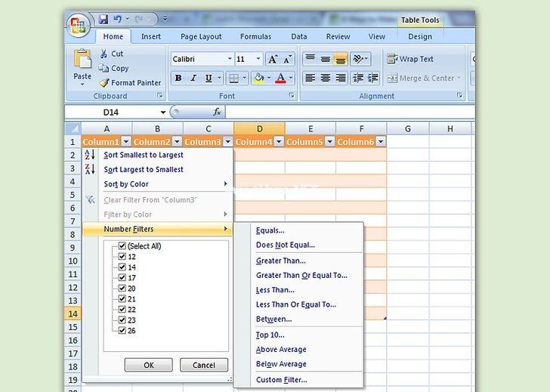
Task: Click the Underline icon
Action: [208, 79]
